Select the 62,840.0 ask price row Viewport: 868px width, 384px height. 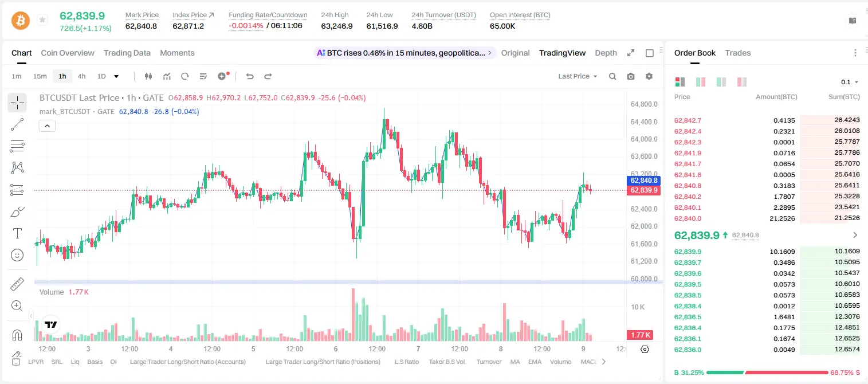coord(768,218)
